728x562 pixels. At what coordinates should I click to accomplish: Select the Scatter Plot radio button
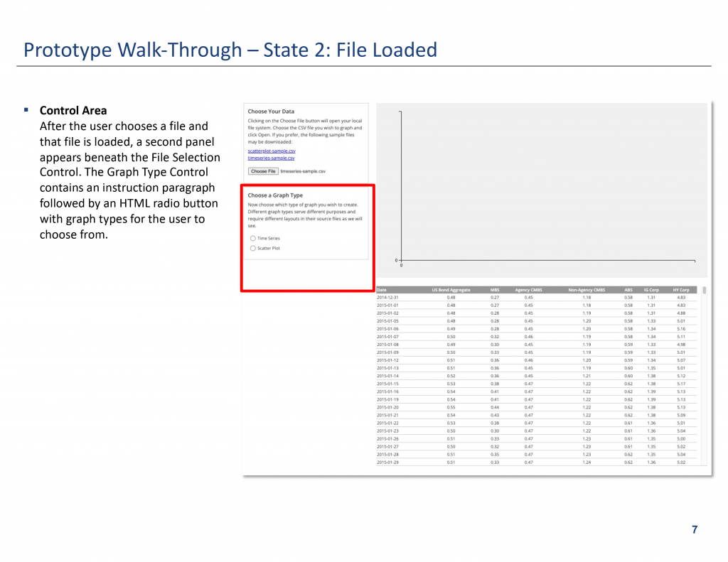click(253, 249)
